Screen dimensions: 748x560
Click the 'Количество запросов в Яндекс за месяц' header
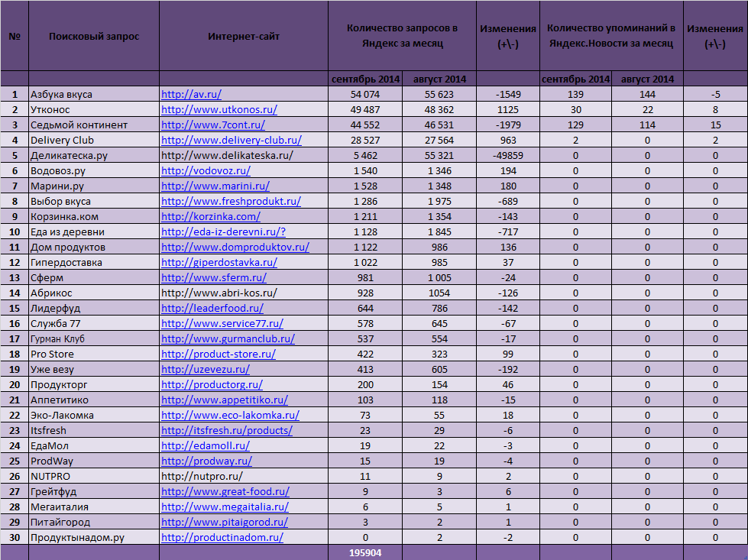pos(402,36)
